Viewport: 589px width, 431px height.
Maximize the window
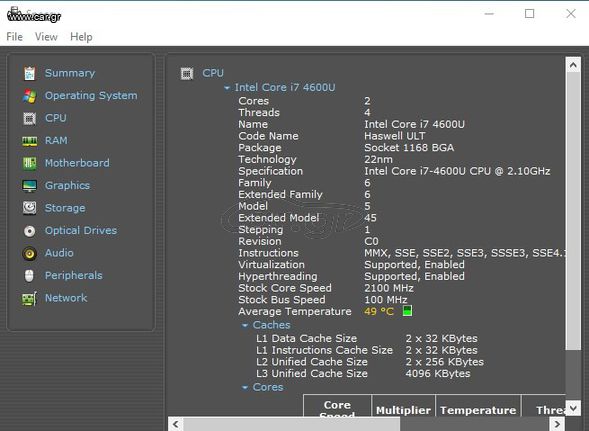(x=530, y=14)
